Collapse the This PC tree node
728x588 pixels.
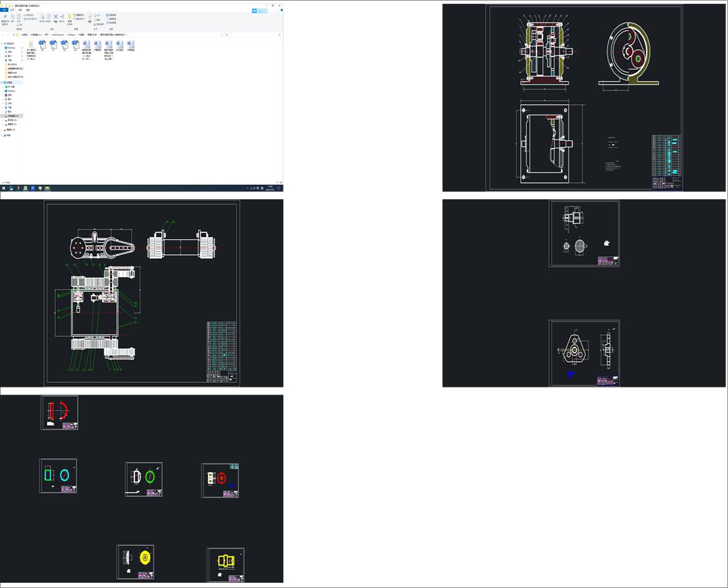pos(2,83)
